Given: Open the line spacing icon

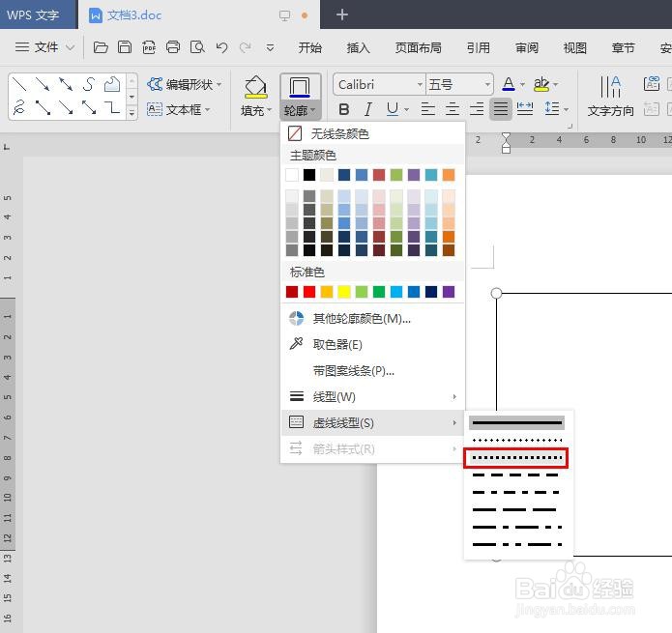Looking at the screenshot, I should (x=552, y=109).
